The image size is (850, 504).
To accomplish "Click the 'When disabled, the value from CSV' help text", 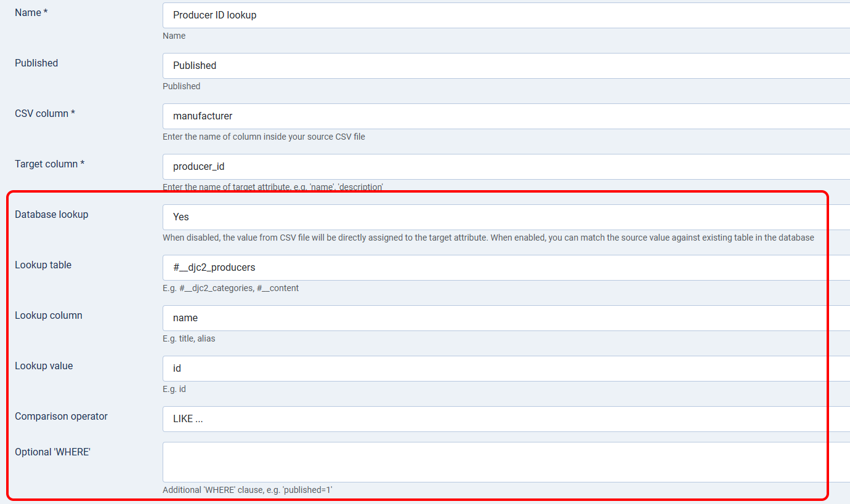I will (x=488, y=238).
